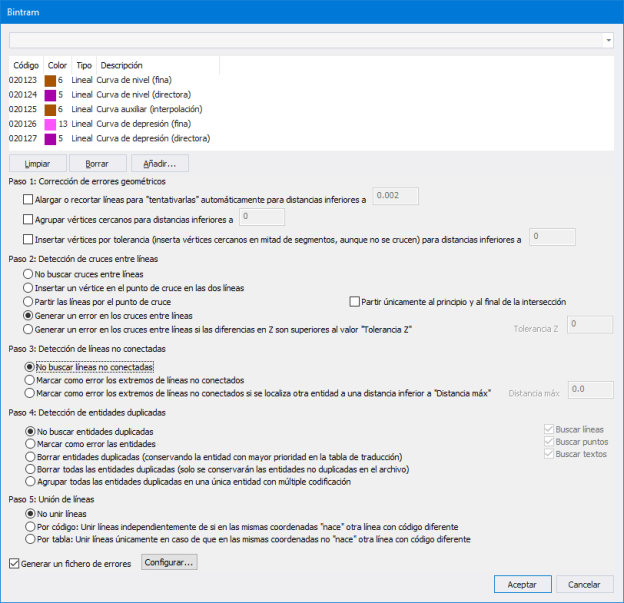Enable Alargar o recortar líneas checkbox
The width and height of the screenshot is (624, 603).
point(28,200)
